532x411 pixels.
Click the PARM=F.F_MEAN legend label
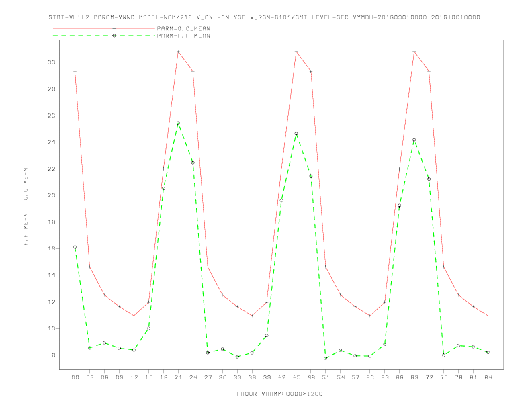coord(183,36)
